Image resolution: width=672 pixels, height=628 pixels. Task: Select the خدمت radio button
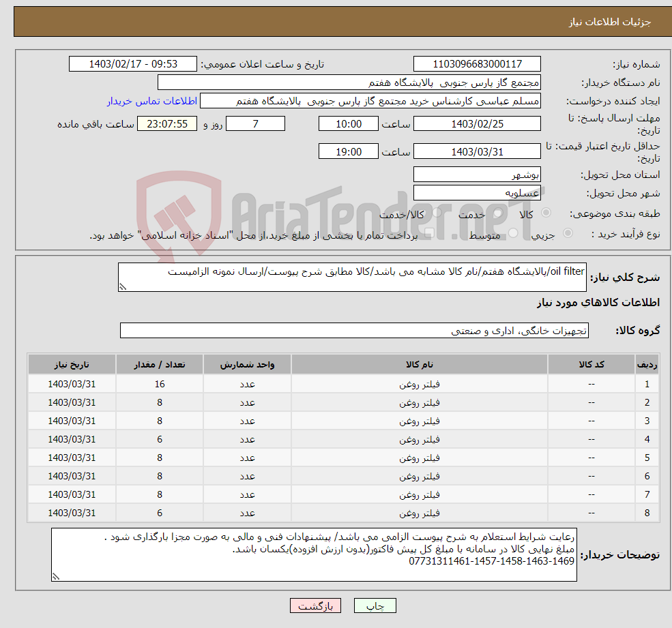(x=497, y=213)
